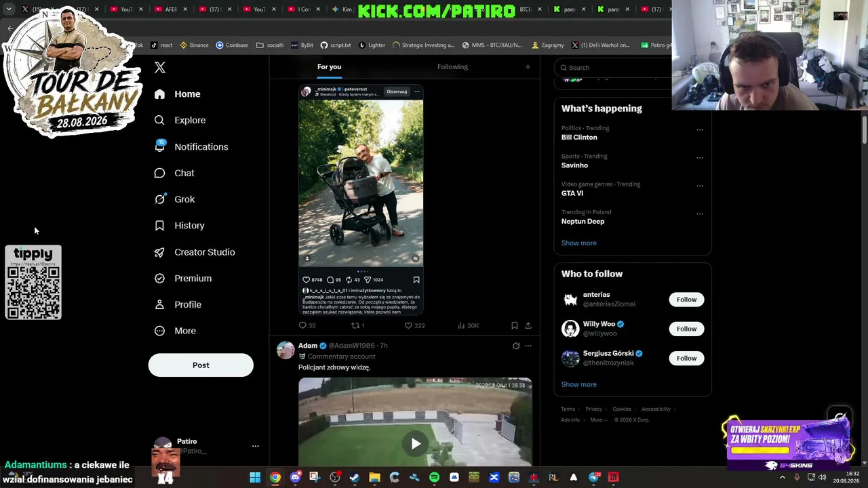Expand the footer More links menu

598,420
